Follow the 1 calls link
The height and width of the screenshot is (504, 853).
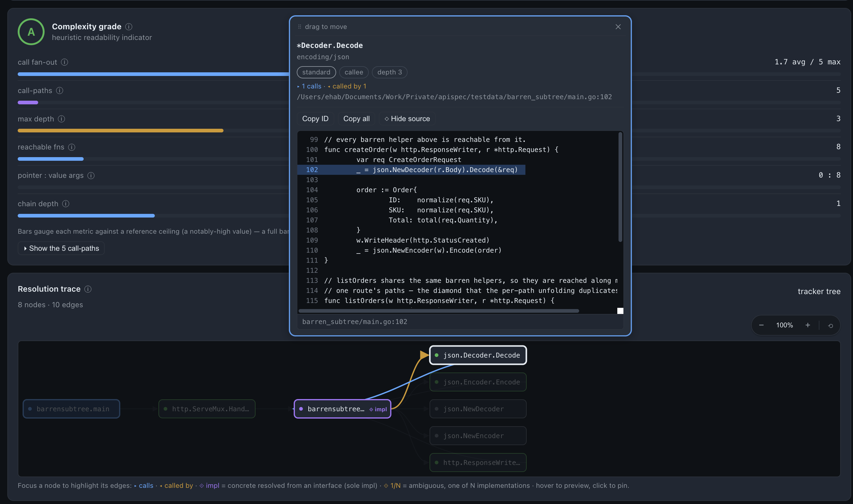[x=309, y=86]
